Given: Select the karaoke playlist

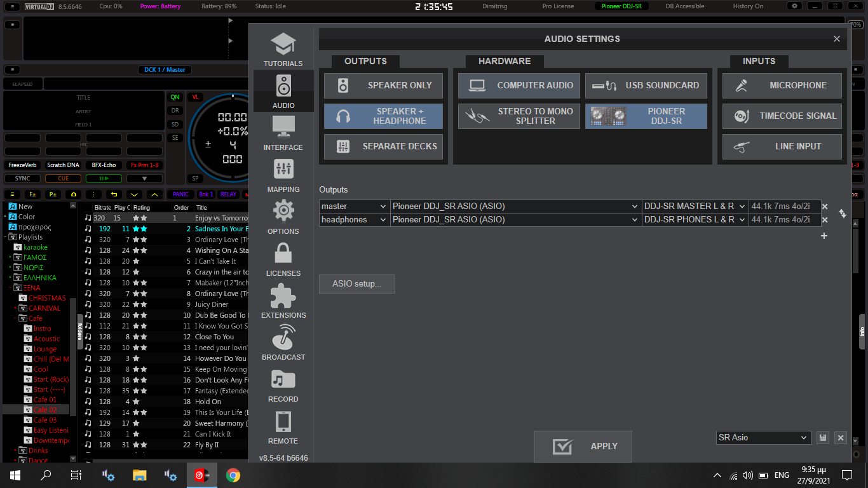Looking at the screenshot, I should pyautogui.click(x=36, y=247).
